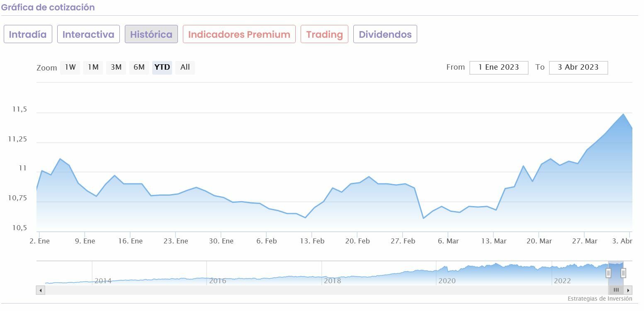Go to the Trading tab
The width and height of the screenshot is (644, 311).
[324, 34]
